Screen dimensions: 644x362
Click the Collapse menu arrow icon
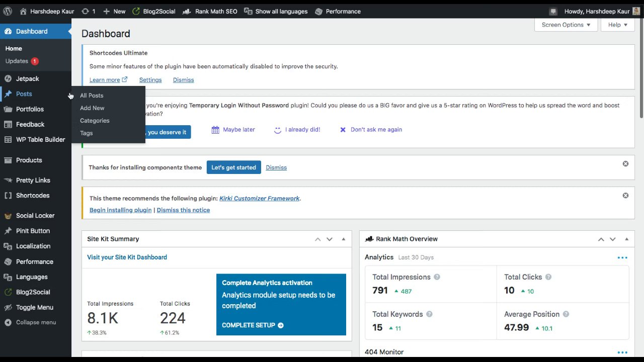[8, 322]
